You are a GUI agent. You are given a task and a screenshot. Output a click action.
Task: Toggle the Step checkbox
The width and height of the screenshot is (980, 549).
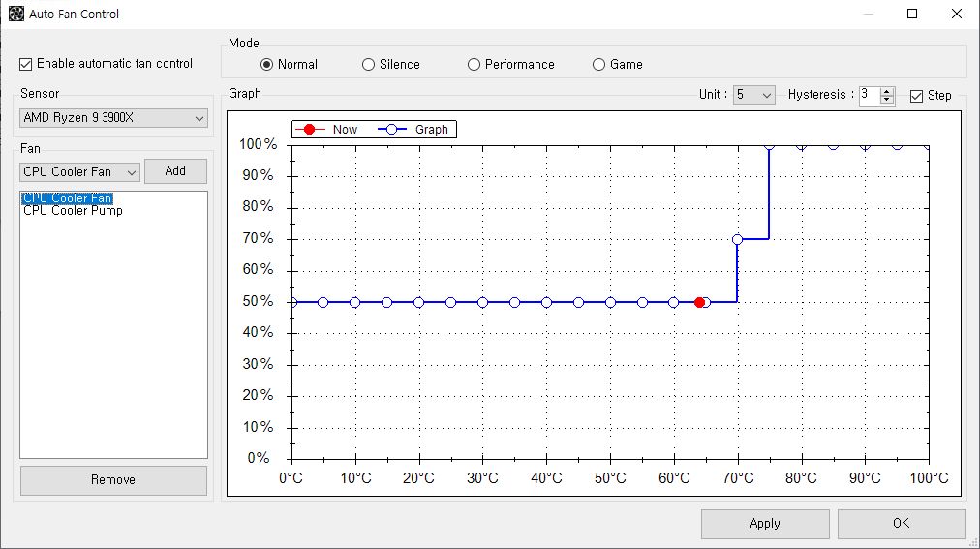coord(916,96)
